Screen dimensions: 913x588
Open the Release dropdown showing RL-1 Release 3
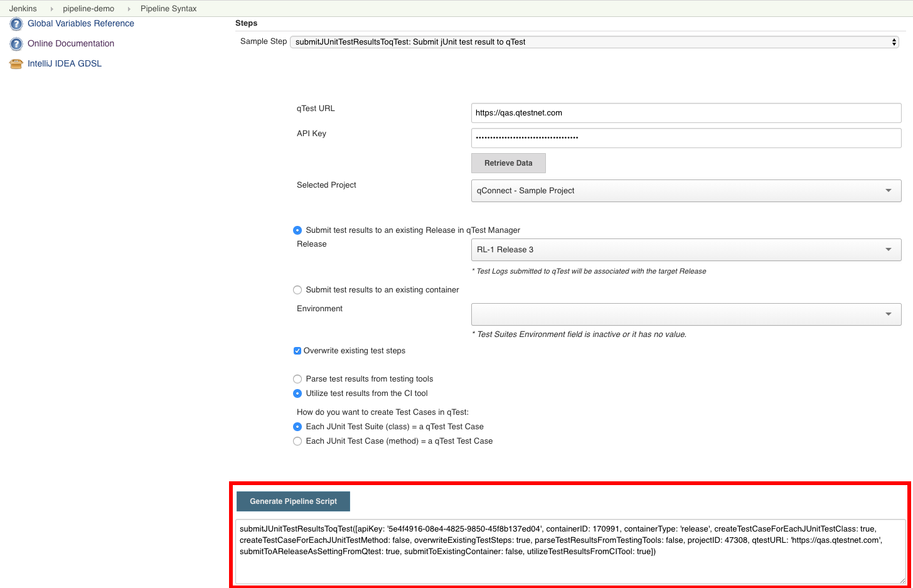(x=685, y=250)
